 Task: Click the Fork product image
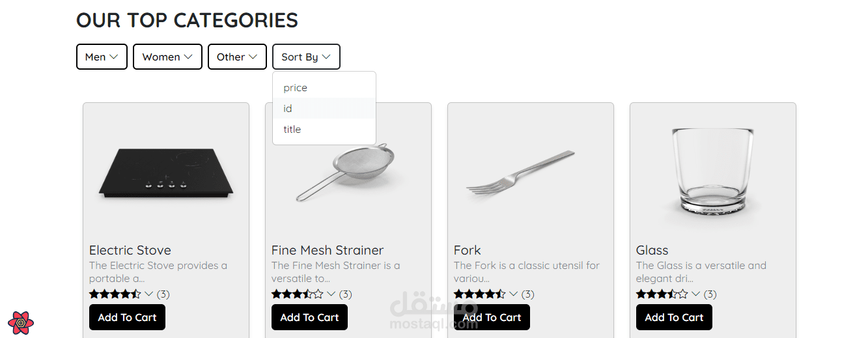[521, 173]
